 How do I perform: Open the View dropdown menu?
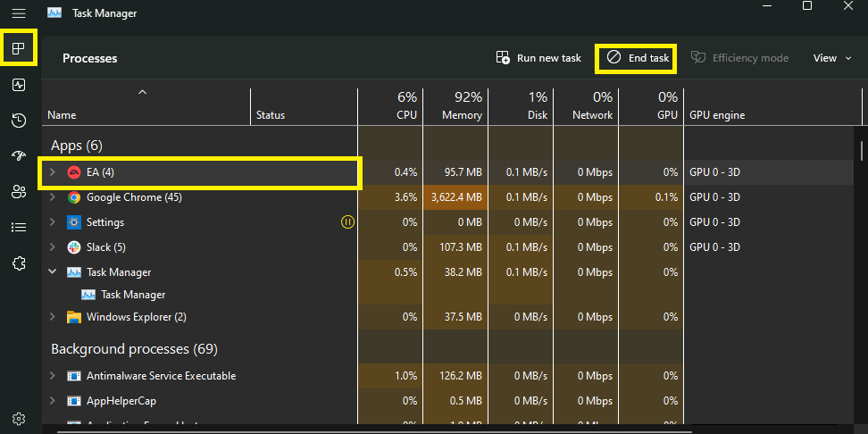tap(831, 58)
